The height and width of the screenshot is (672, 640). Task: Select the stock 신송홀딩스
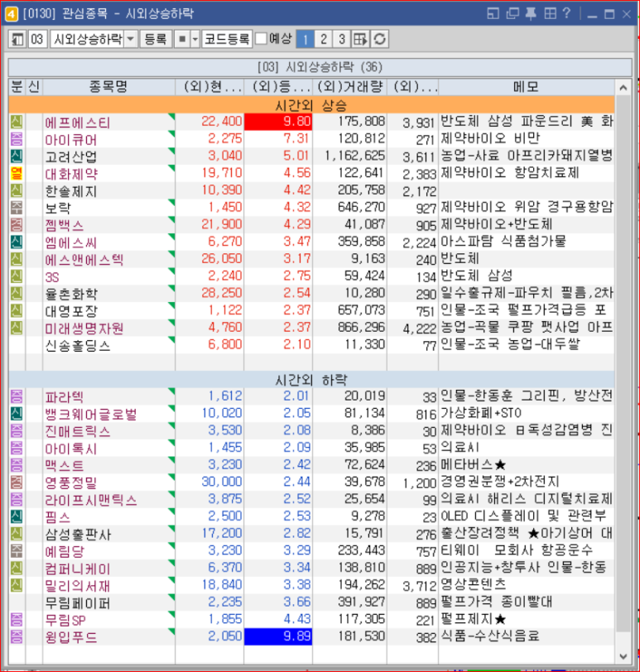point(78,345)
